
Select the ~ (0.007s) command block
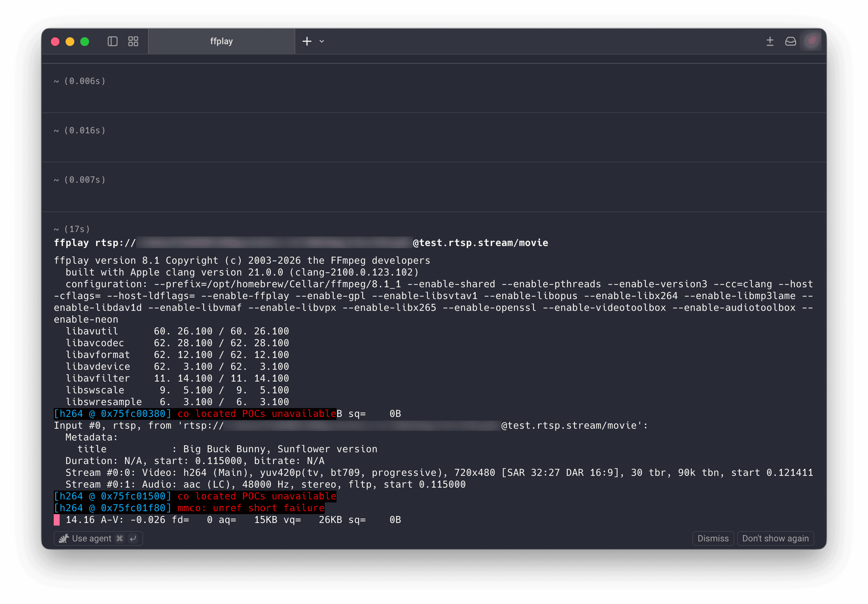tap(434, 187)
